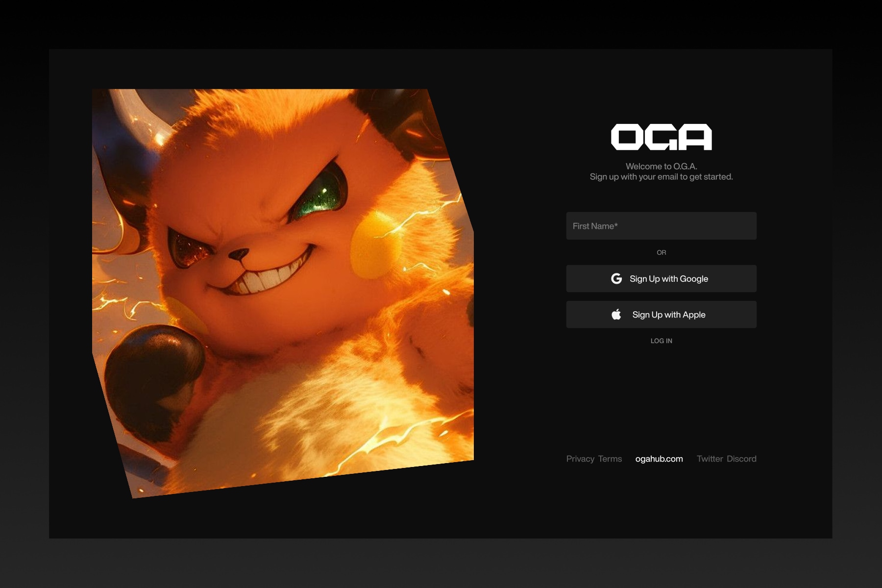The height and width of the screenshot is (588, 882).
Task: Click the Sign Up with Apple button
Action: (661, 315)
